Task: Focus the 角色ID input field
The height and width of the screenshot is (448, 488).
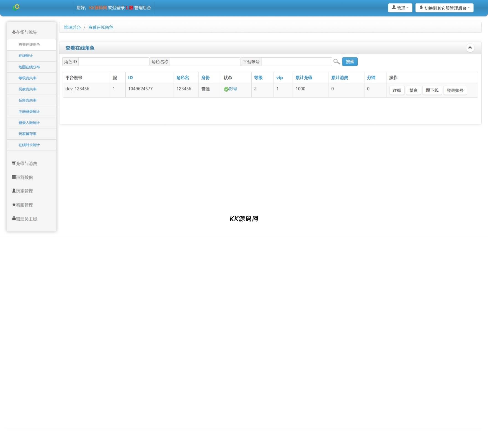Action: (x=114, y=62)
